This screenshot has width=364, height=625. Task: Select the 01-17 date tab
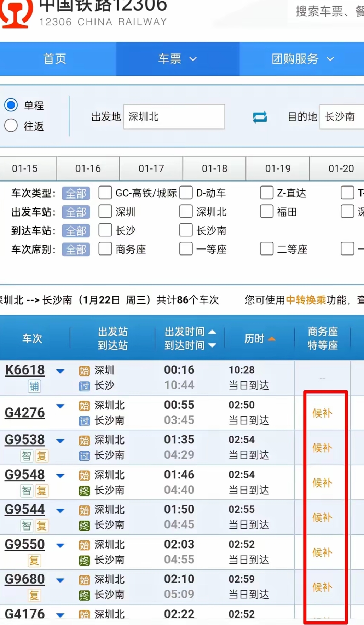151,168
